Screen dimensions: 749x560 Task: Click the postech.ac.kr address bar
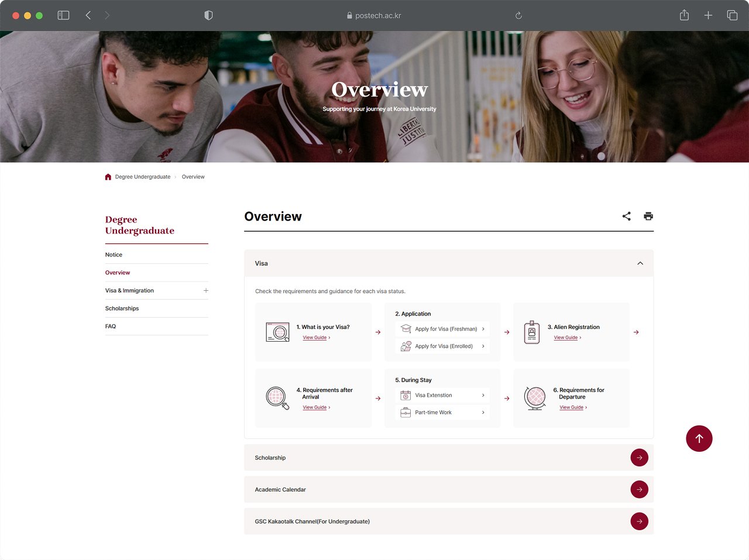(x=374, y=16)
